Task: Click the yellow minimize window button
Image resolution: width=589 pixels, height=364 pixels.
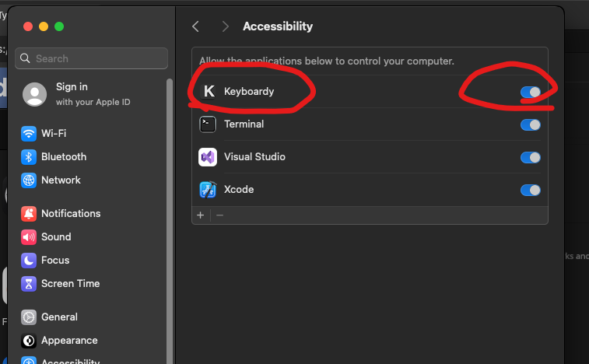Action: click(x=44, y=26)
